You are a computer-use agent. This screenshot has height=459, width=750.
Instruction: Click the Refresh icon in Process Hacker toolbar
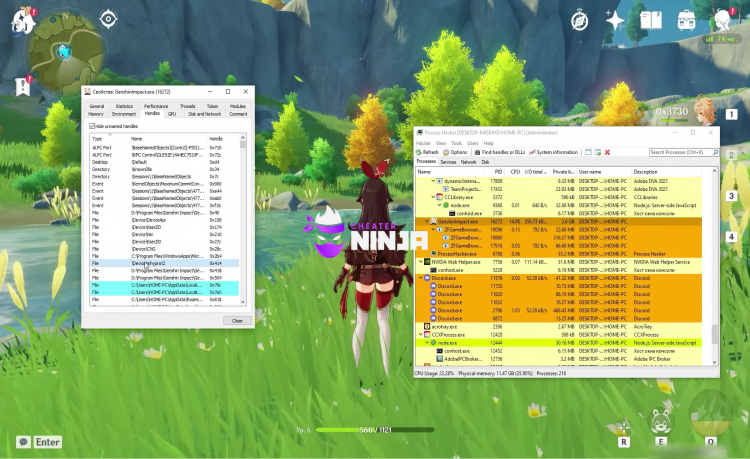[x=418, y=152]
